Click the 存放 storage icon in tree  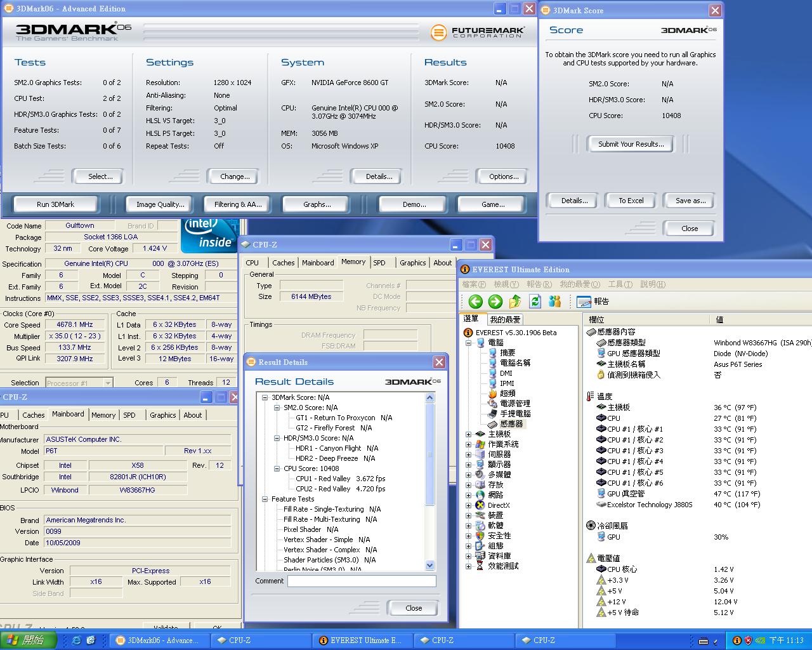[x=480, y=485]
